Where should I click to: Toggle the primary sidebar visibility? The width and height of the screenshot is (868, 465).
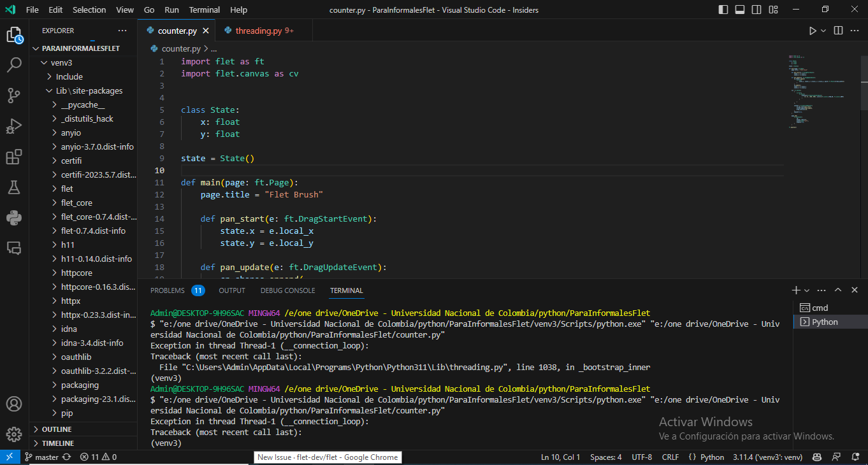click(x=725, y=9)
